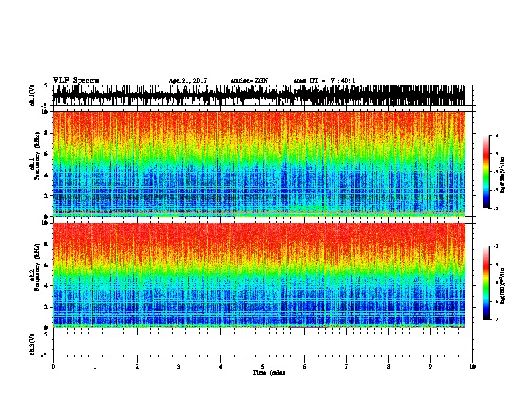532x411 pixels.
Task: Click the ch.1 spectrogram panel
Action: click(259, 164)
